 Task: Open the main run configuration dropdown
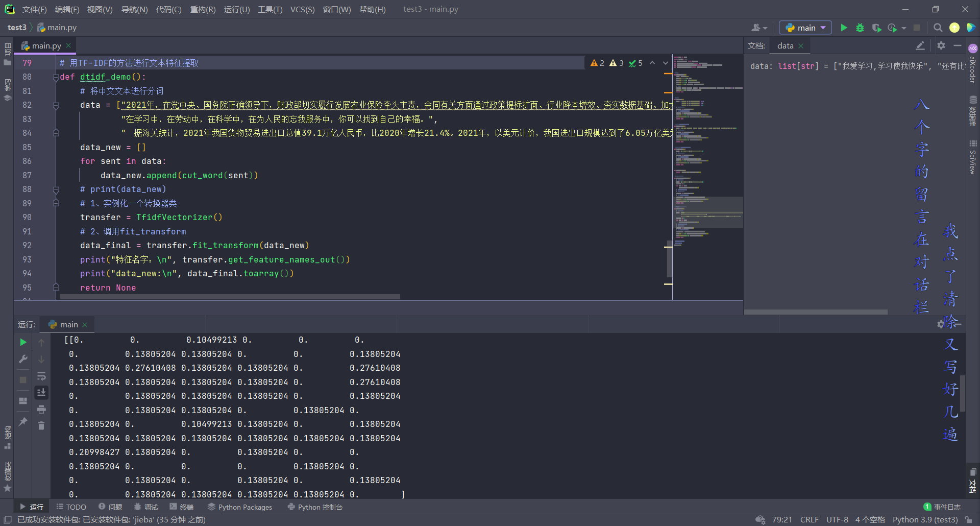tap(805, 28)
